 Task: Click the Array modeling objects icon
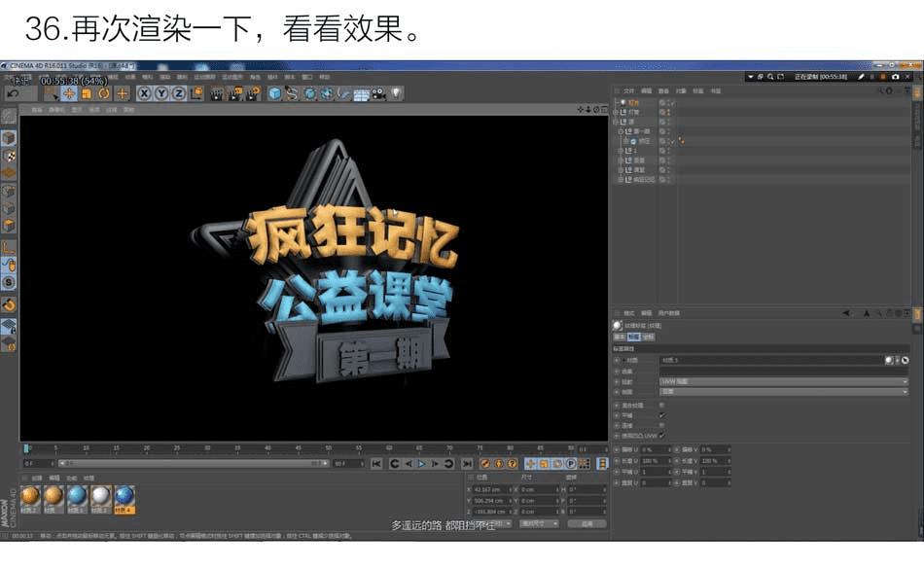click(327, 93)
